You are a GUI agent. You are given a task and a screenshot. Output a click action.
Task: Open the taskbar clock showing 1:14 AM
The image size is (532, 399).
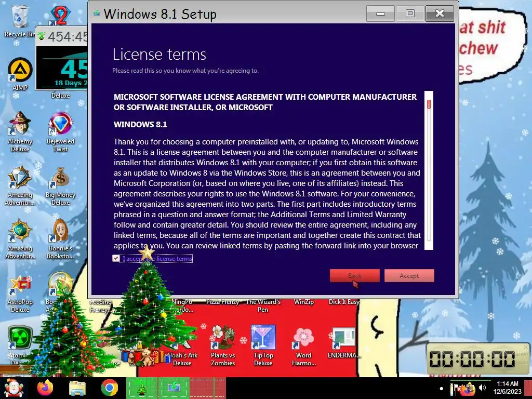click(x=507, y=388)
